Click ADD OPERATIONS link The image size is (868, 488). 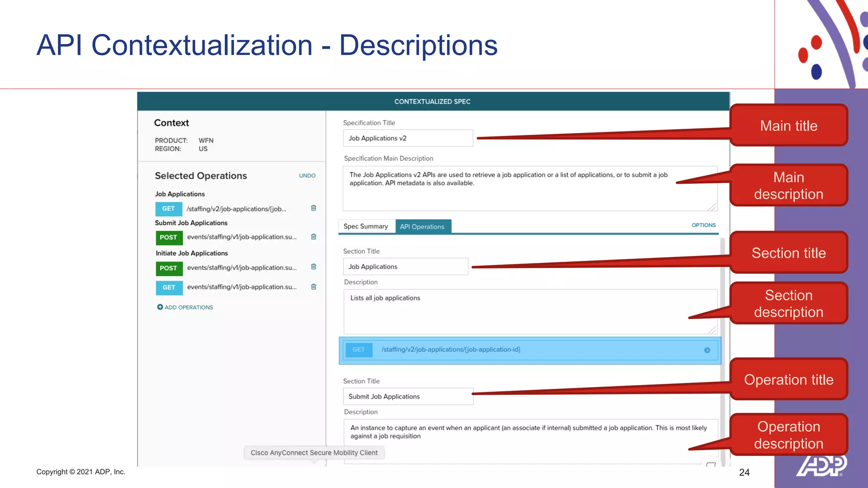click(189, 307)
